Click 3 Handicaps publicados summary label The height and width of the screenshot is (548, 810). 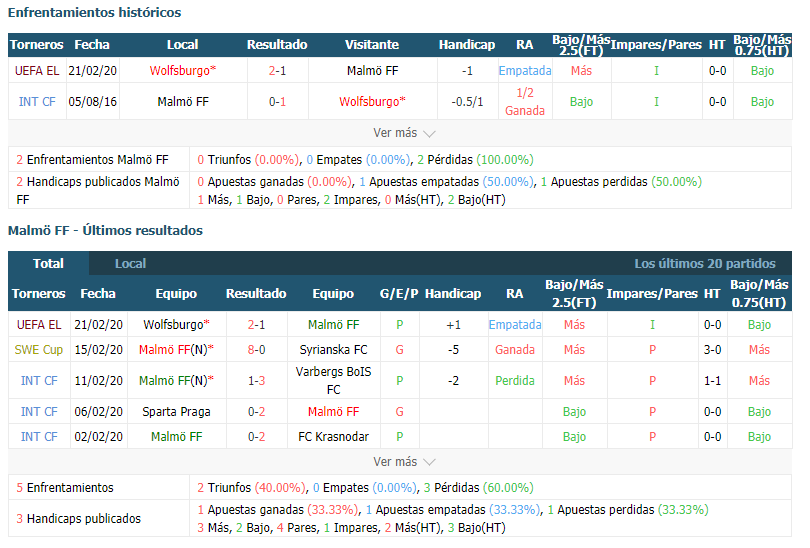click(x=79, y=519)
